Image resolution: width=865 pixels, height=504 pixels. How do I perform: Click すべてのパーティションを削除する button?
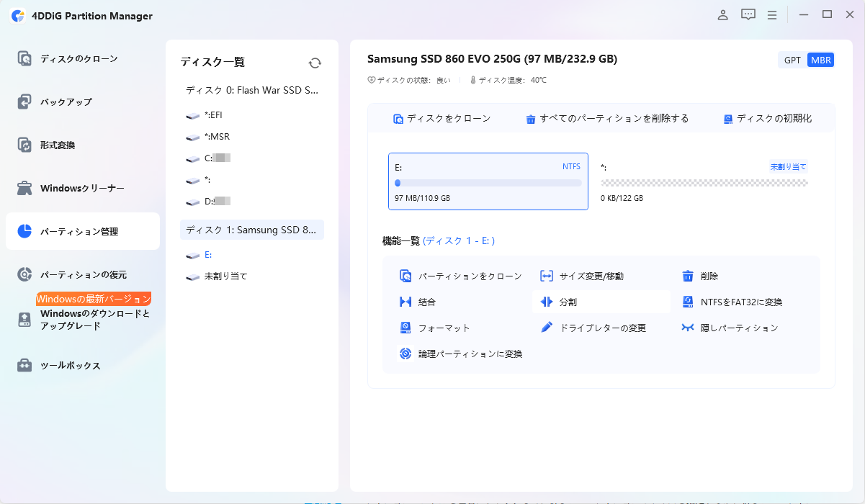[607, 118]
